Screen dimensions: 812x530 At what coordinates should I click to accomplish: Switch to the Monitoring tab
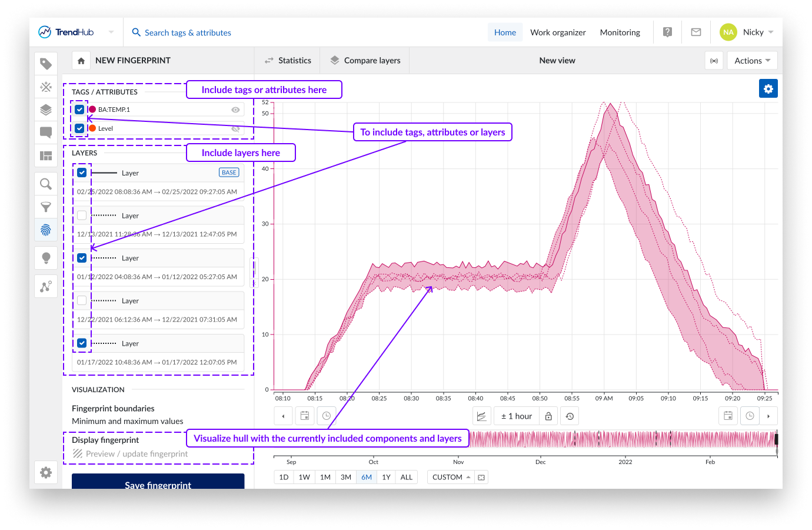(620, 32)
